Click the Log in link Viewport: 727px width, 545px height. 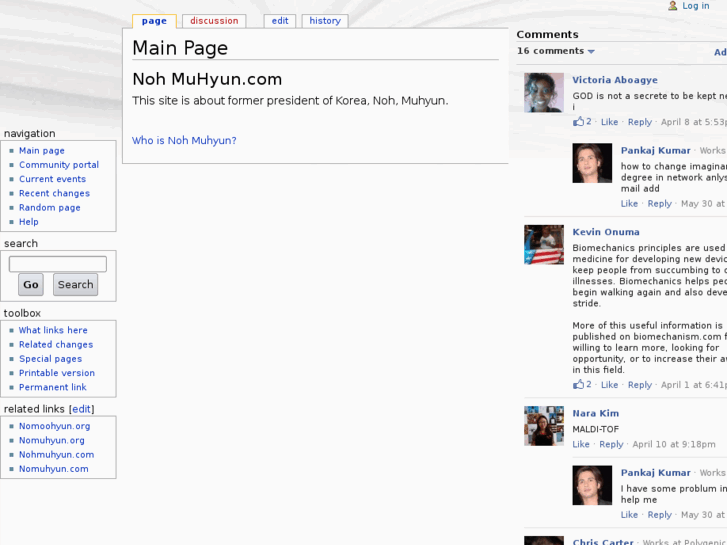pos(695,6)
